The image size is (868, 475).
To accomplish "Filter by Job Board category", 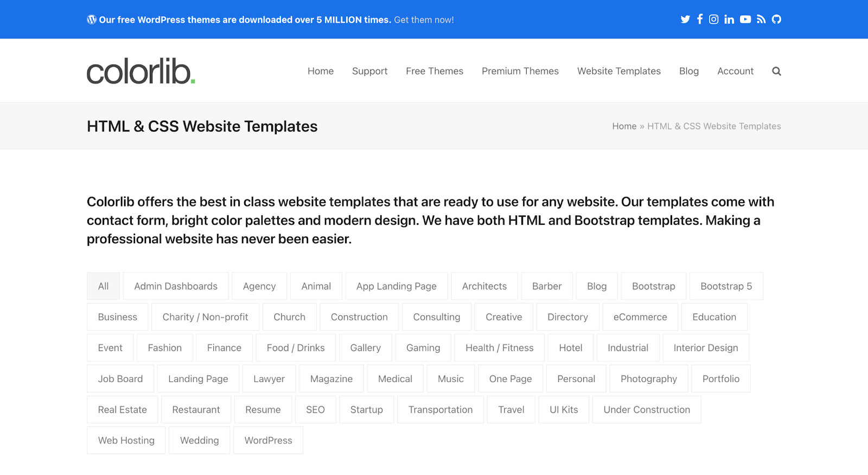I will point(120,379).
